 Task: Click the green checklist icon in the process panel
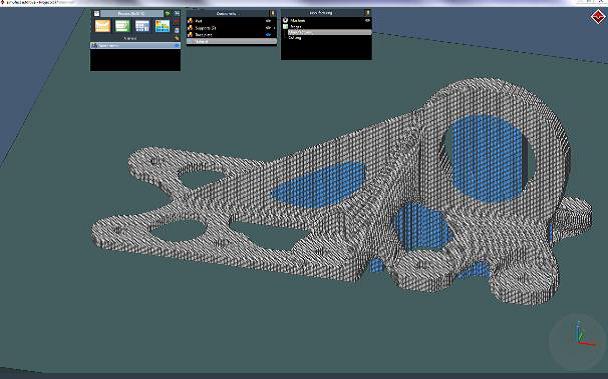[123, 26]
